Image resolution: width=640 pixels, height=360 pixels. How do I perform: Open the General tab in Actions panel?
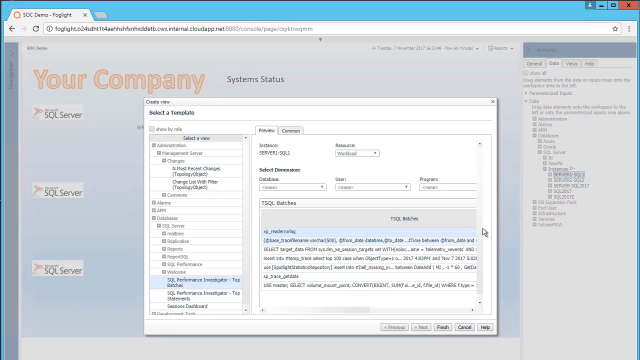(x=534, y=64)
